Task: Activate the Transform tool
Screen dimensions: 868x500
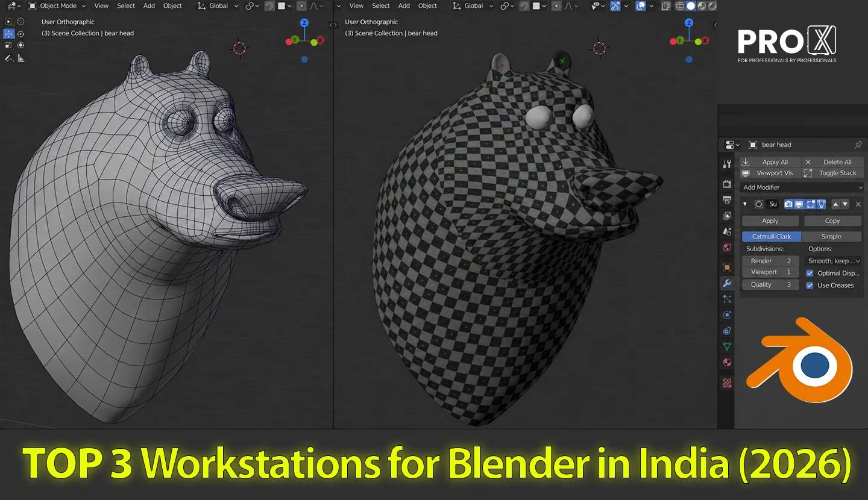Action: point(20,45)
